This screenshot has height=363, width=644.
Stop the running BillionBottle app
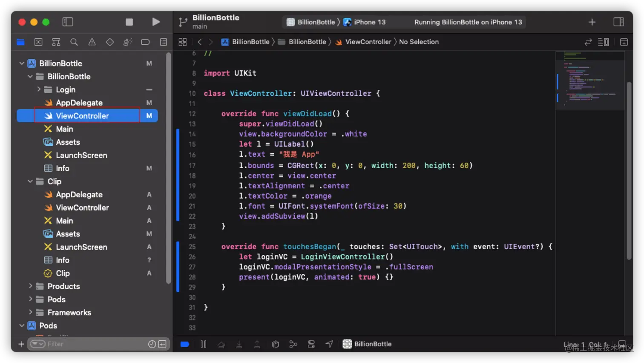coord(129,22)
